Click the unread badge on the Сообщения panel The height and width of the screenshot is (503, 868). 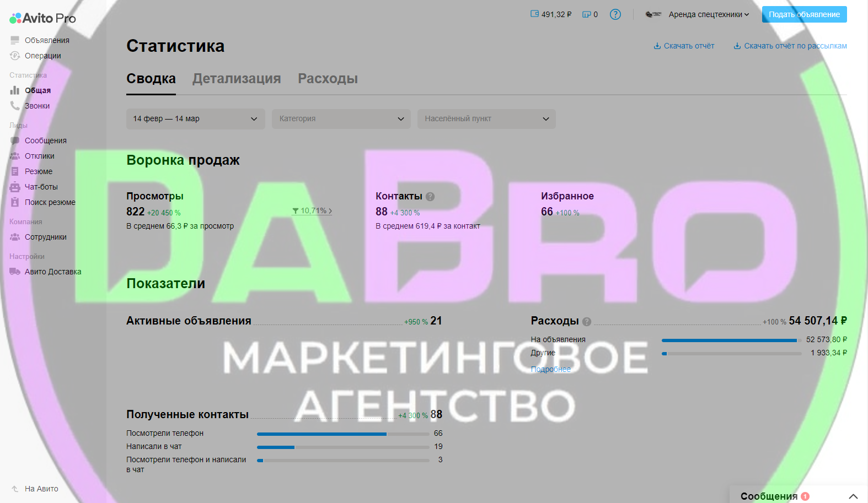(x=805, y=496)
